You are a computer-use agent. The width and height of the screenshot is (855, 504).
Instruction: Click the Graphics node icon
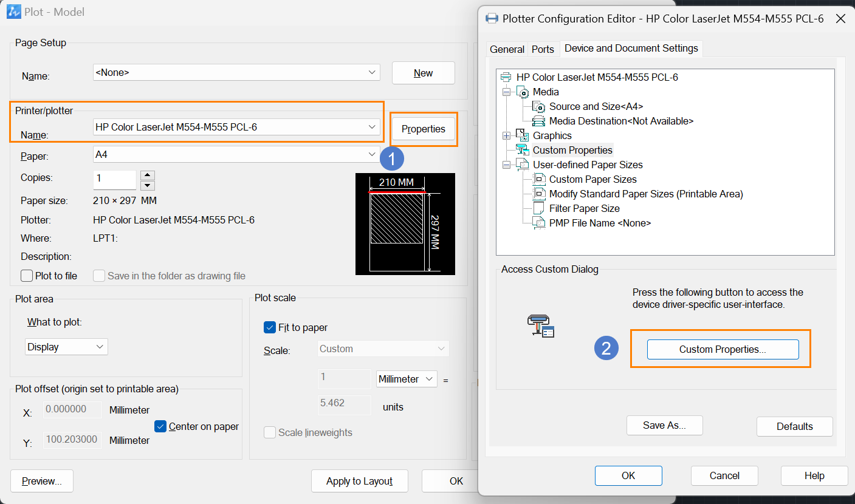tap(523, 135)
